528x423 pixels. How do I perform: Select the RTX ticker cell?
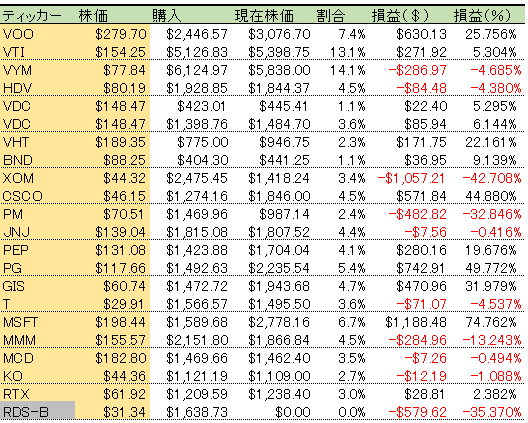pyautogui.click(x=16, y=394)
